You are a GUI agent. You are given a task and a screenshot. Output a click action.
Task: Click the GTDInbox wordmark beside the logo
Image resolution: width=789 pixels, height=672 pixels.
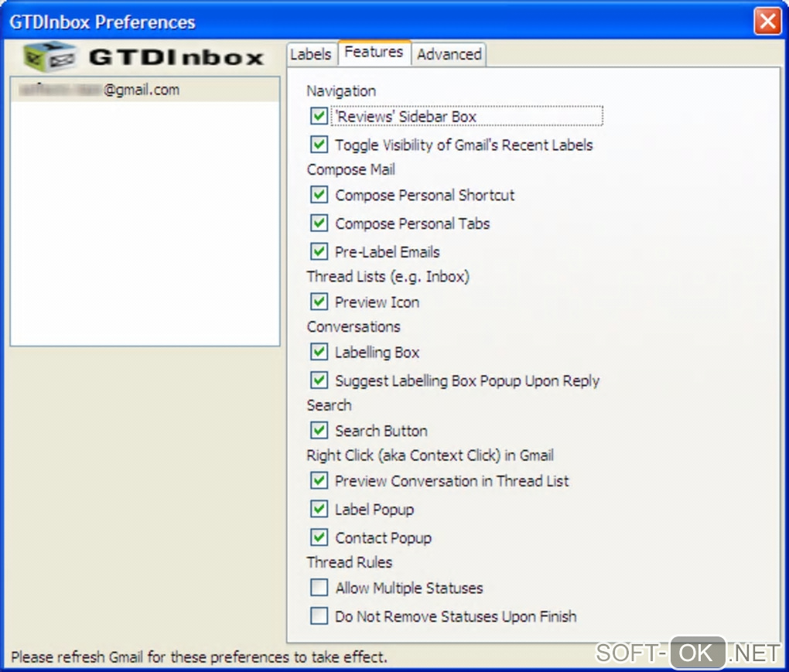176,57
